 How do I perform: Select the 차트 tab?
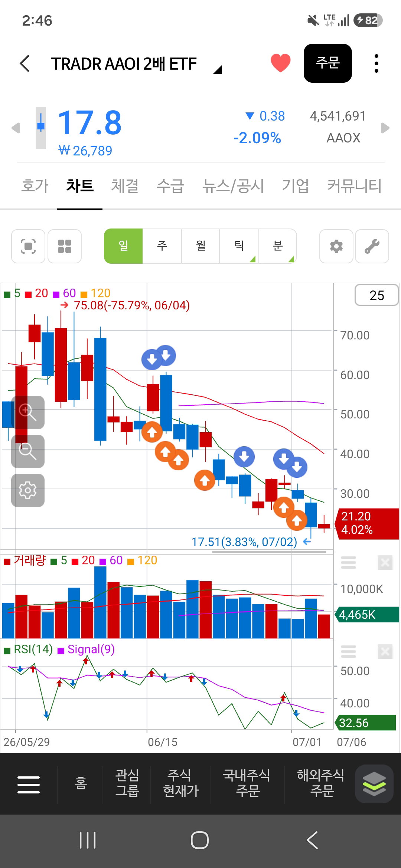point(80,185)
